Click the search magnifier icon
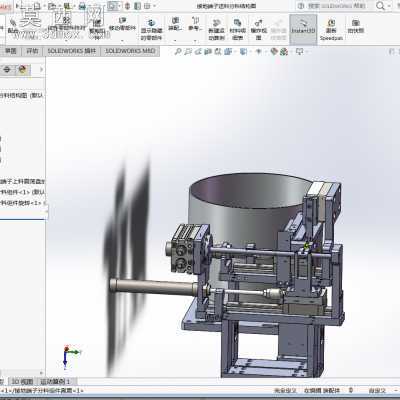The height and width of the screenshot is (400, 400). [380, 6]
